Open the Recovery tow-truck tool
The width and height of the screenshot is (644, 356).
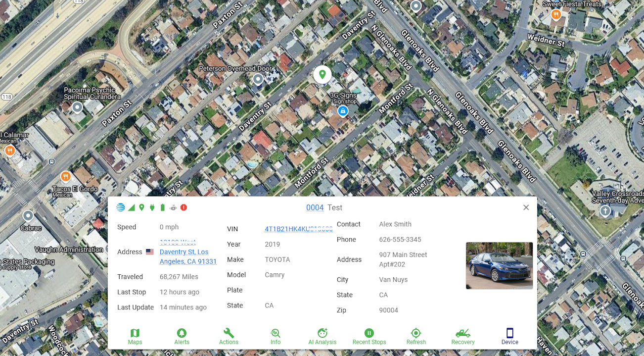click(462, 336)
